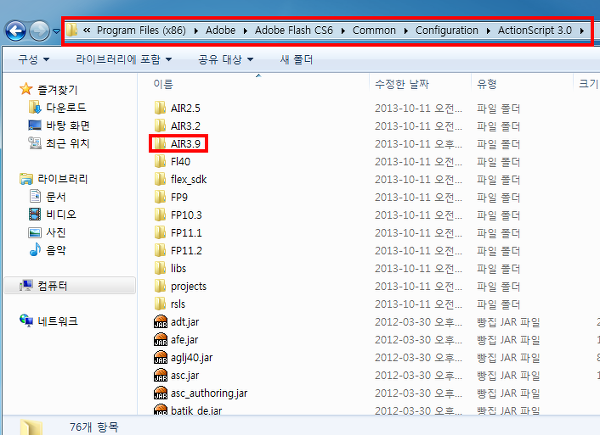This screenshot has height=435, width=600.
Task: Select 라이브러리 in the navigation pane
Action: tap(54, 179)
